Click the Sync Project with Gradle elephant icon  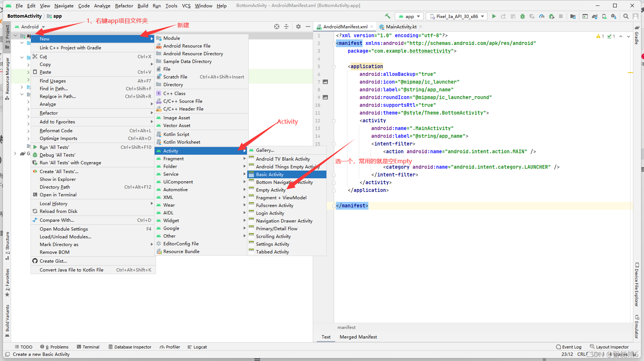[x=595, y=16]
